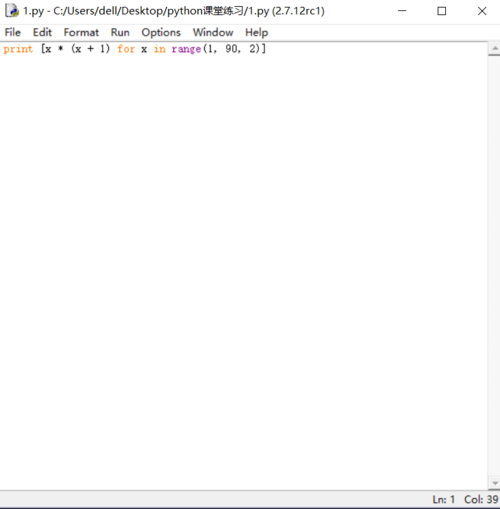
Task: Open the Edit menu
Action: [42, 32]
